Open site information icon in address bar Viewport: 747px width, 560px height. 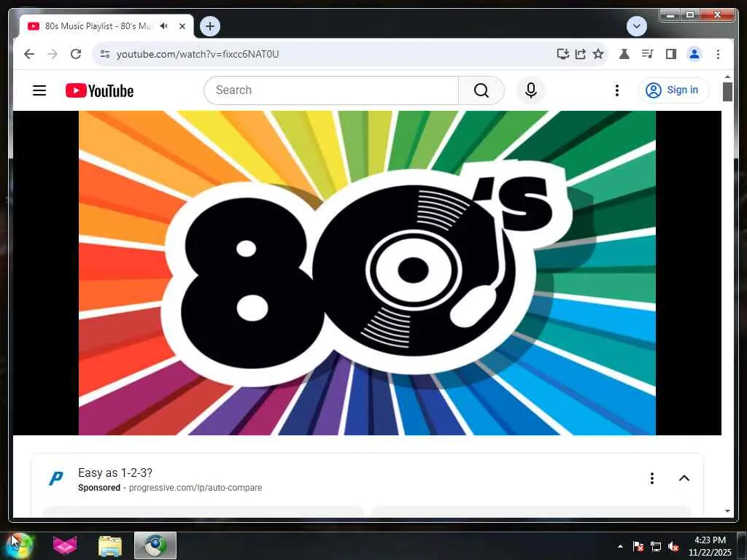[105, 54]
